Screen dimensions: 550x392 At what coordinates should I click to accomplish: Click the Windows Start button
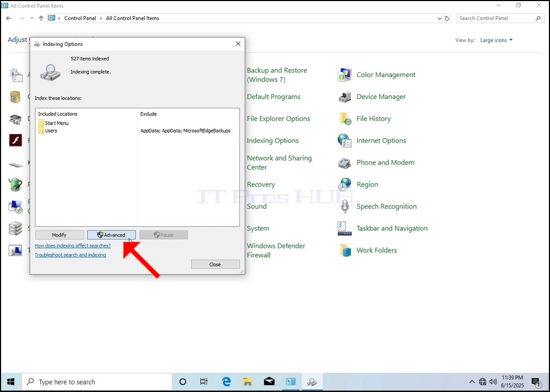coord(11,382)
